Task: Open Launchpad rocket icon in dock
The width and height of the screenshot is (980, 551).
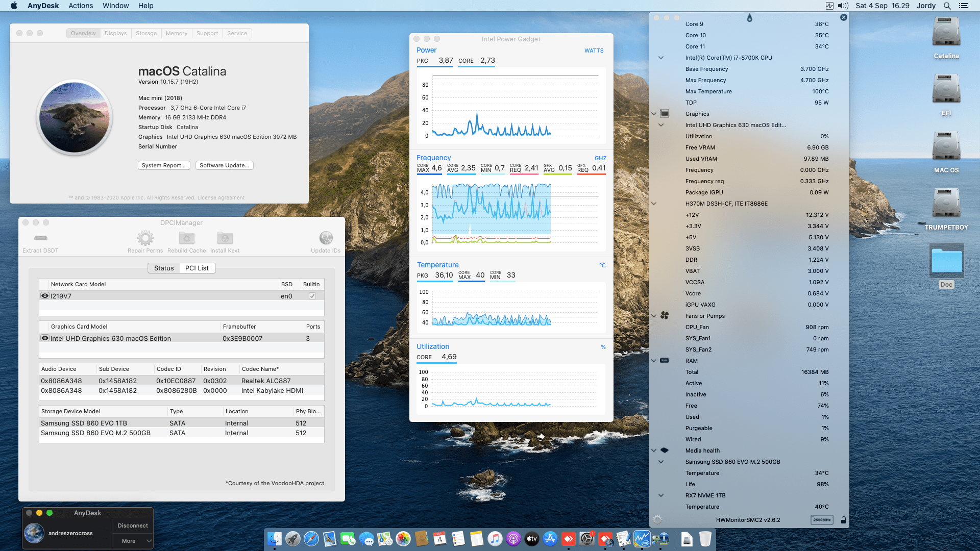Action: coord(293,538)
